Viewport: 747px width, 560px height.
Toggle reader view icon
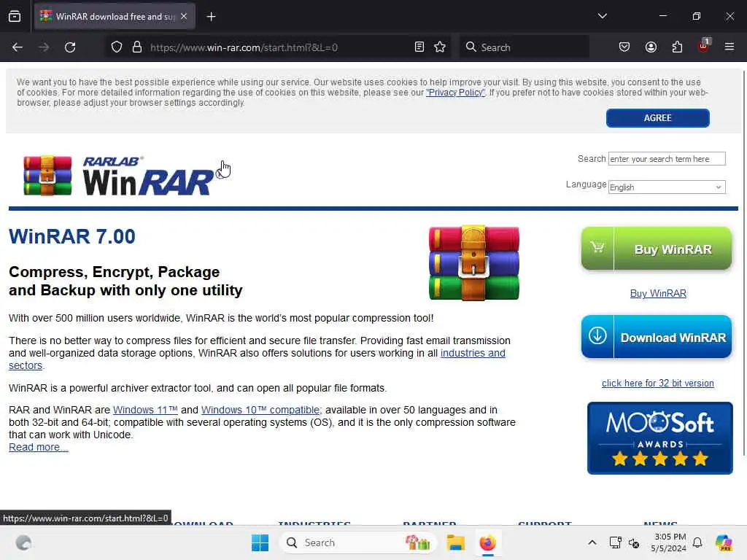(x=419, y=47)
